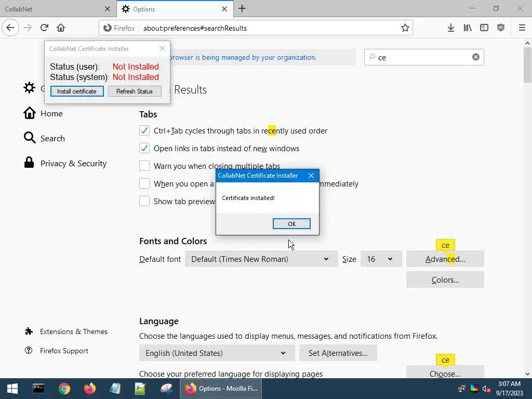Uncheck Open links in tabs option
The height and width of the screenshot is (399, 532).
[144, 148]
